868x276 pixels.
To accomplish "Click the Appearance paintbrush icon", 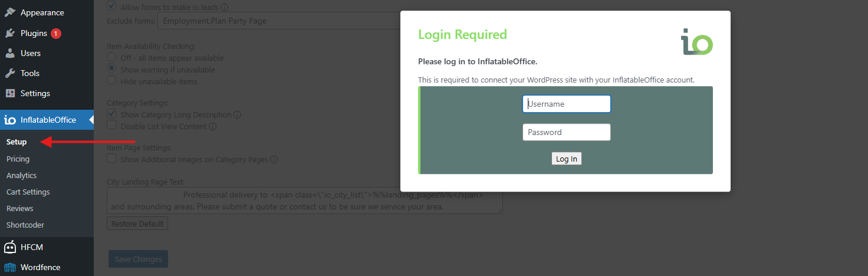I will coord(10,12).
